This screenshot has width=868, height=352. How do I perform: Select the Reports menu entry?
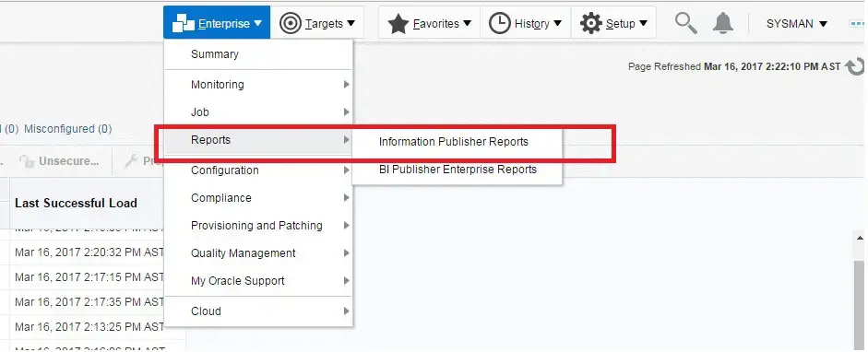[x=258, y=140]
